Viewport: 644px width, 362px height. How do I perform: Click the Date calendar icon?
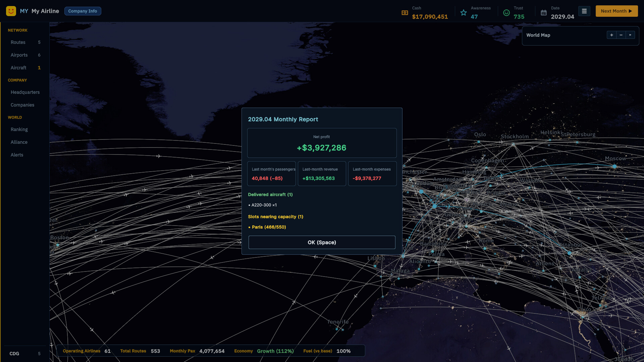coord(544,13)
